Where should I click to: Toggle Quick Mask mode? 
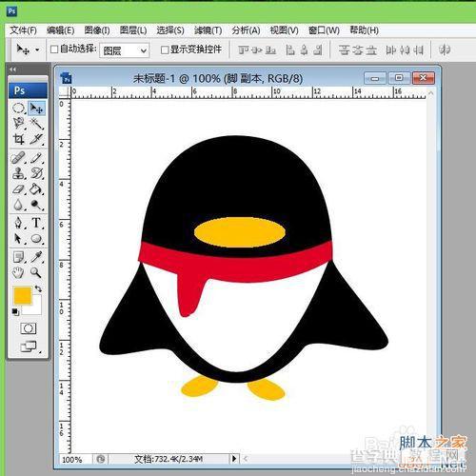coord(29,328)
